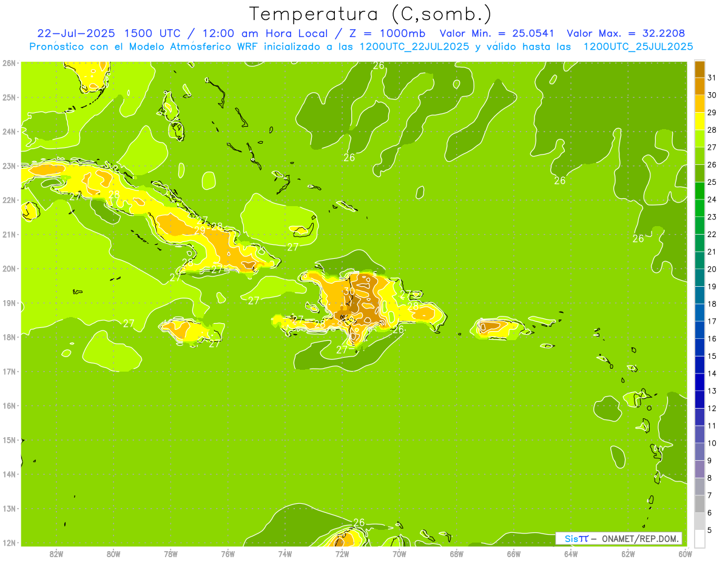Click the '1200UTC_22JUL2025' initialization time text

click(414, 47)
